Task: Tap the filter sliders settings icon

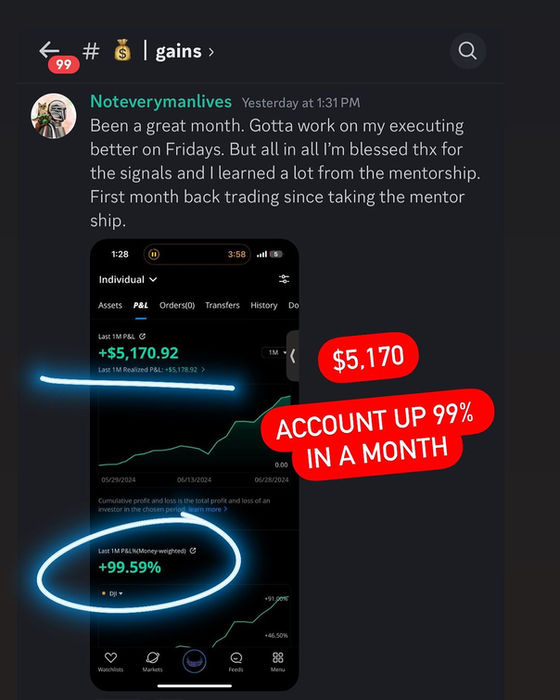Action: tap(284, 279)
